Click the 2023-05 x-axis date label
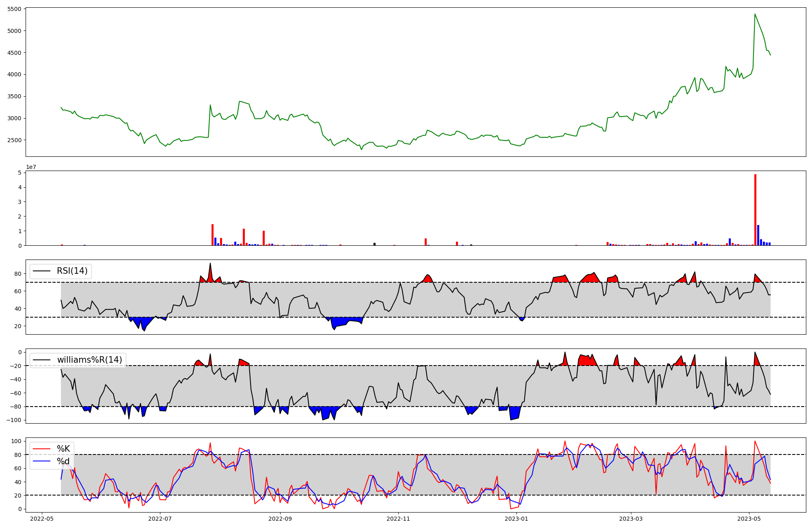The width and height of the screenshot is (812, 528). tap(749, 519)
